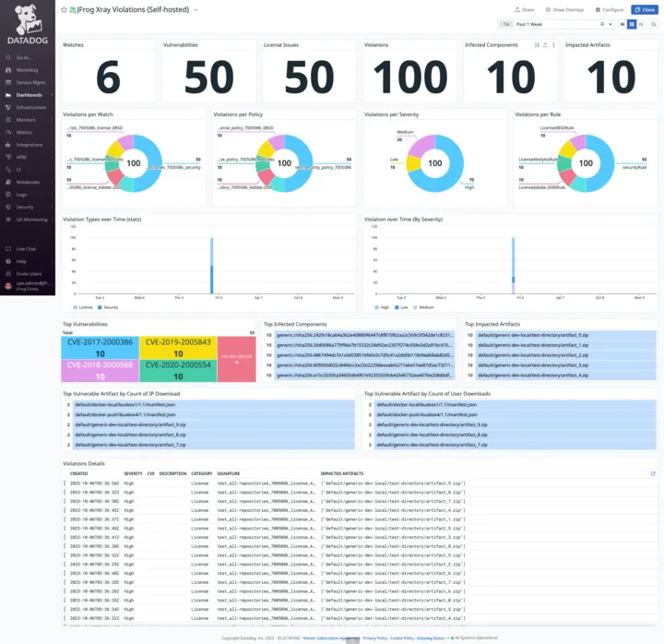Click the SEVERITY column header

[133, 473]
